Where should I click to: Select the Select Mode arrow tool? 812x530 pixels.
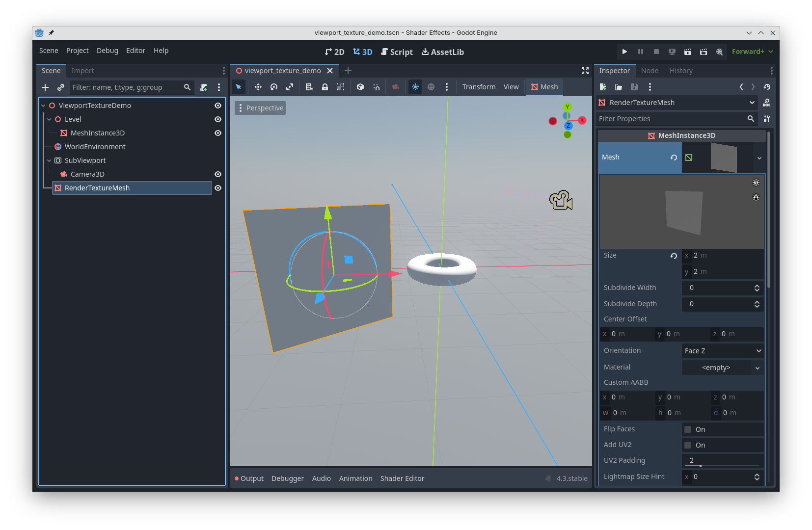point(239,87)
